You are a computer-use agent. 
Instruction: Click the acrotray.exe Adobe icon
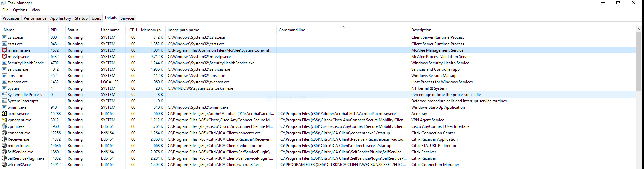click(x=4, y=114)
